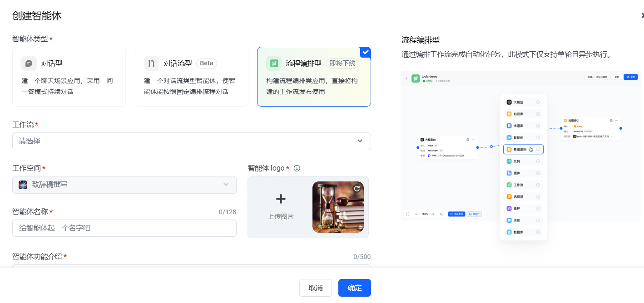Click the refresh icon on the logo image
This screenshot has width=644, height=303.
pyautogui.click(x=357, y=188)
